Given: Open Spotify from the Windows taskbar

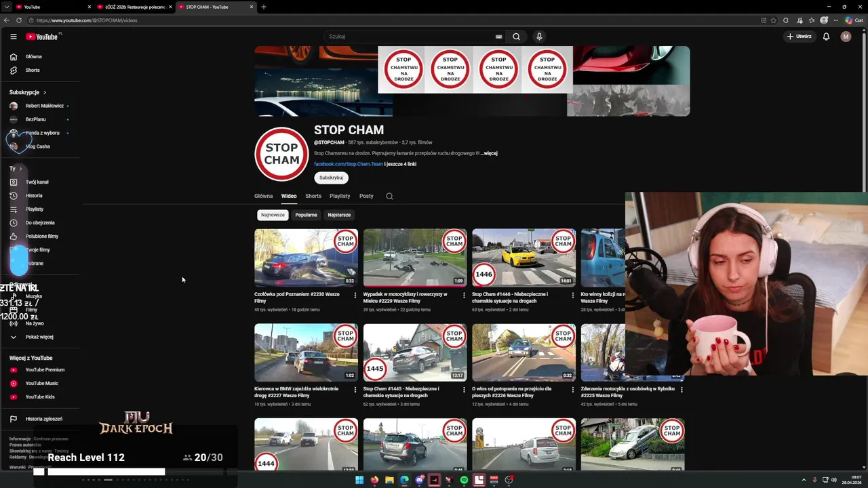Looking at the screenshot, I should pos(464,480).
